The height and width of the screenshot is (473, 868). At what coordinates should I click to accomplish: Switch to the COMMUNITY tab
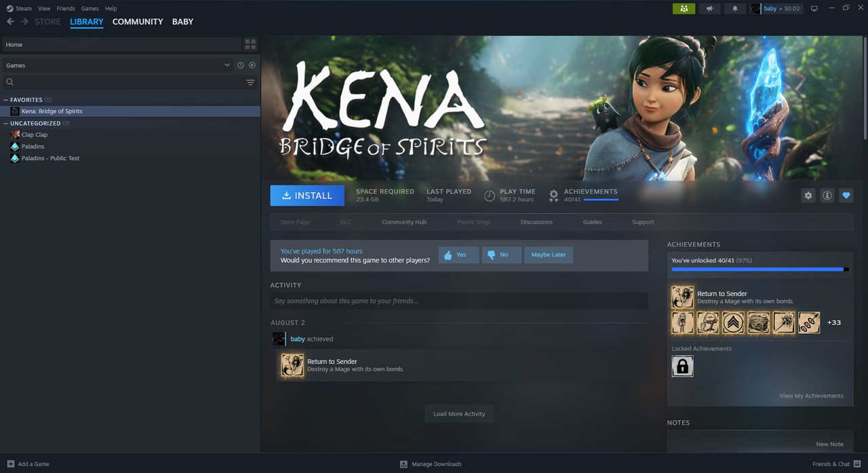[x=138, y=22]
